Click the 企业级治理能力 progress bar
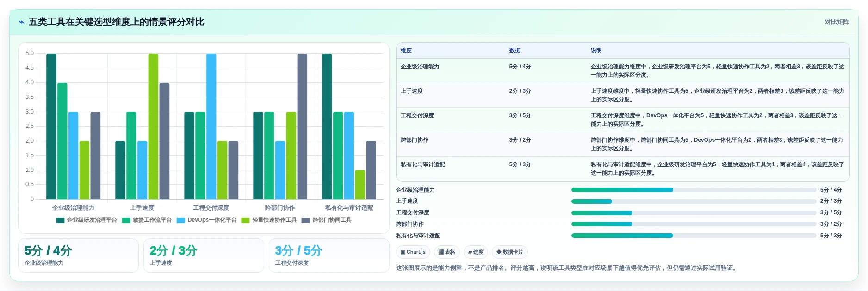Viewport: 868px width, 291px height. (694, 190)
